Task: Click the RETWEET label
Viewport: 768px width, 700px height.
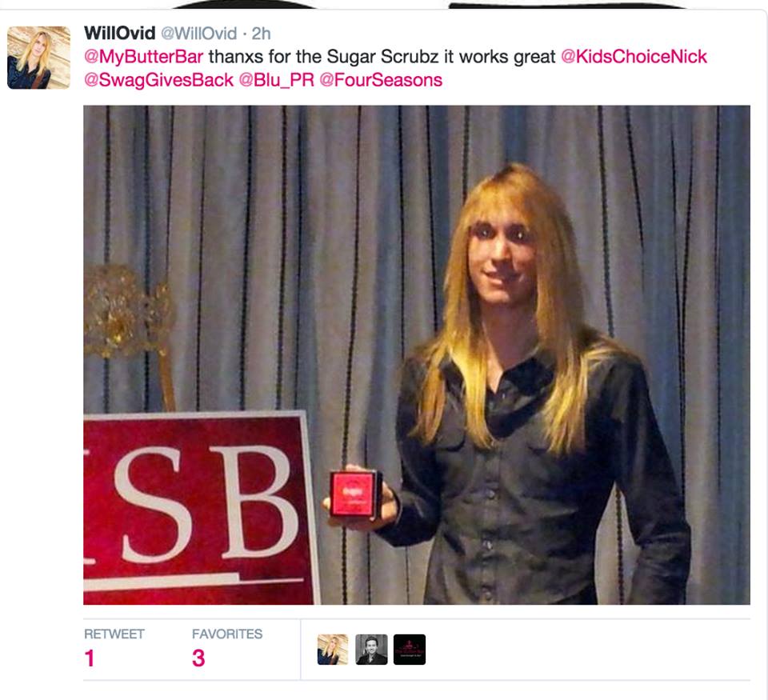Action: coord(114,634)
